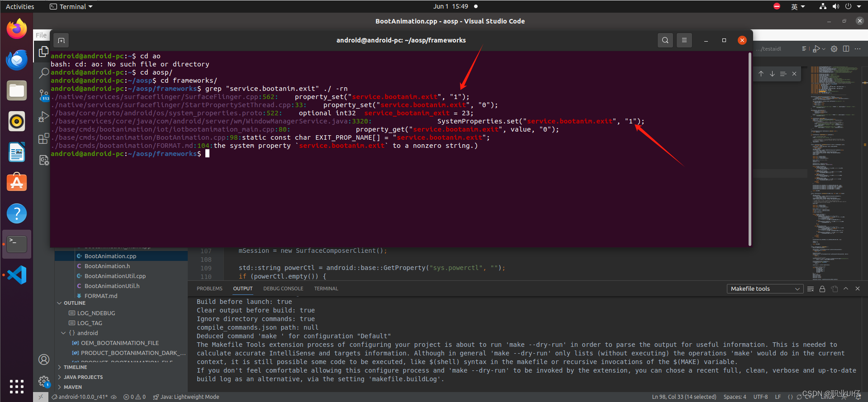
Task: Go to previous match using up arrow
Action: 761,74
